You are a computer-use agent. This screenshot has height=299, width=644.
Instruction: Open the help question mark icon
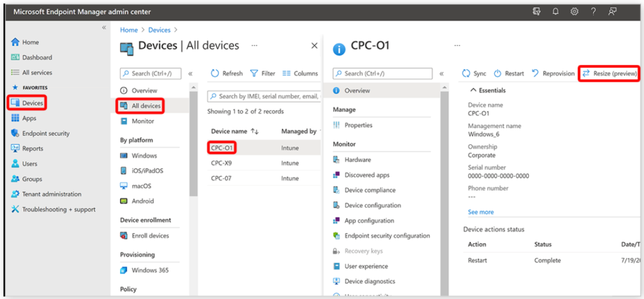click(594, 11)
